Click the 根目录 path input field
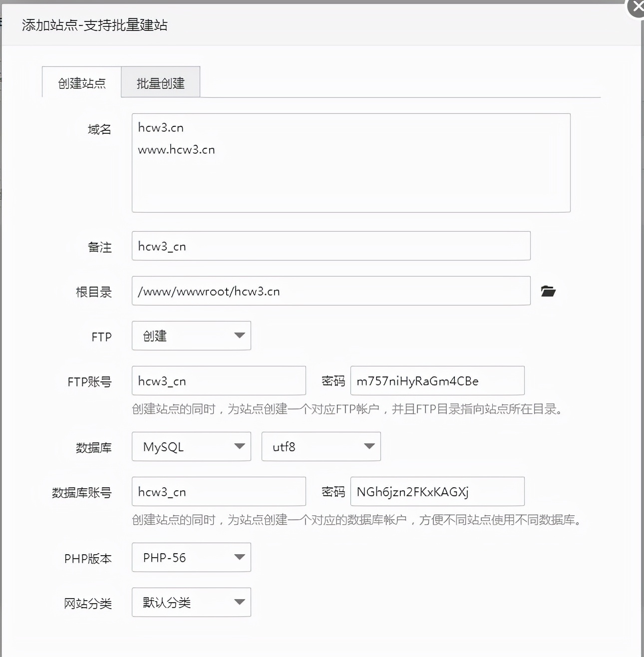This screenshot has width=644, height=657. click(331, 291)
